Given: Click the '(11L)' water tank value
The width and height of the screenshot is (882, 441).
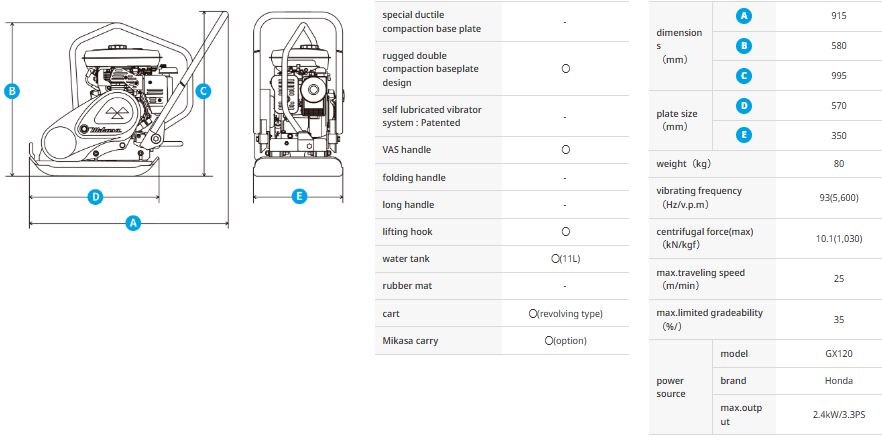Looking at the screenshot, I should pyautogui.click(x=570, y=259).
